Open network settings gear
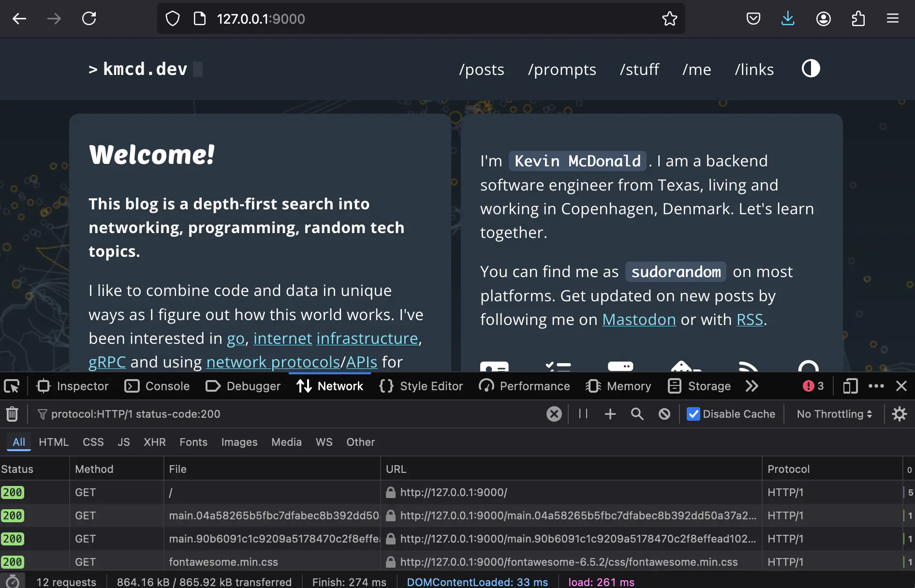Image resolution: width=915 pixels, height=588 pixels. (x=899, y=414)
